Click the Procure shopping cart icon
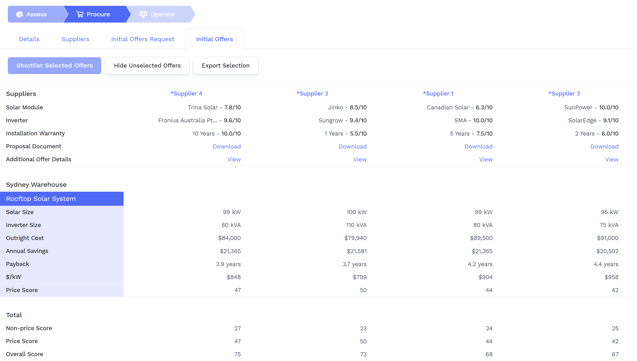637x361 pixels. tap(80, 14)
